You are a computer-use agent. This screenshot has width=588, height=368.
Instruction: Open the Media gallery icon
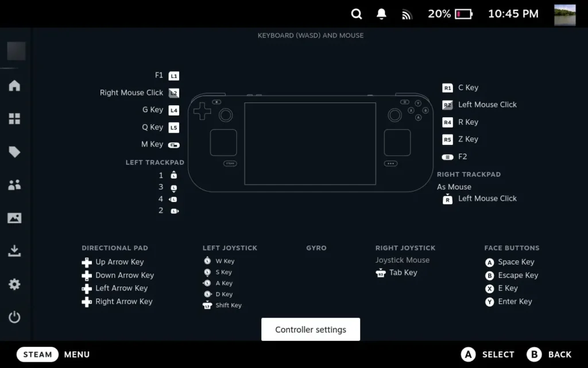14,218
